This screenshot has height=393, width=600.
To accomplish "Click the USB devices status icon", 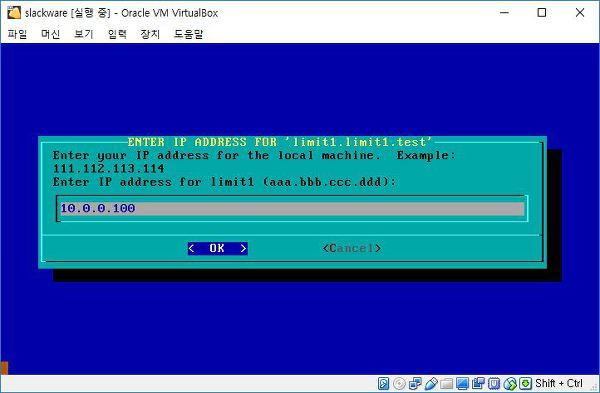I will [431, 383].
